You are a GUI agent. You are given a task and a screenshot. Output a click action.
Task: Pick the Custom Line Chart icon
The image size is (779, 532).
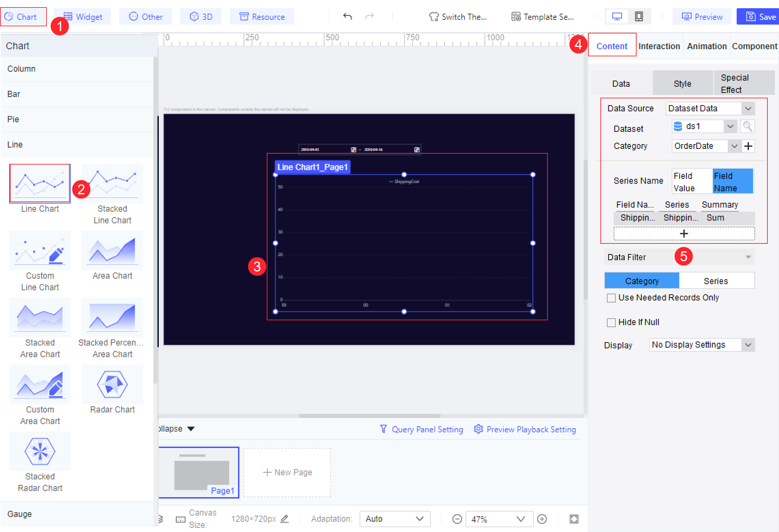click(x=40, y=250)
